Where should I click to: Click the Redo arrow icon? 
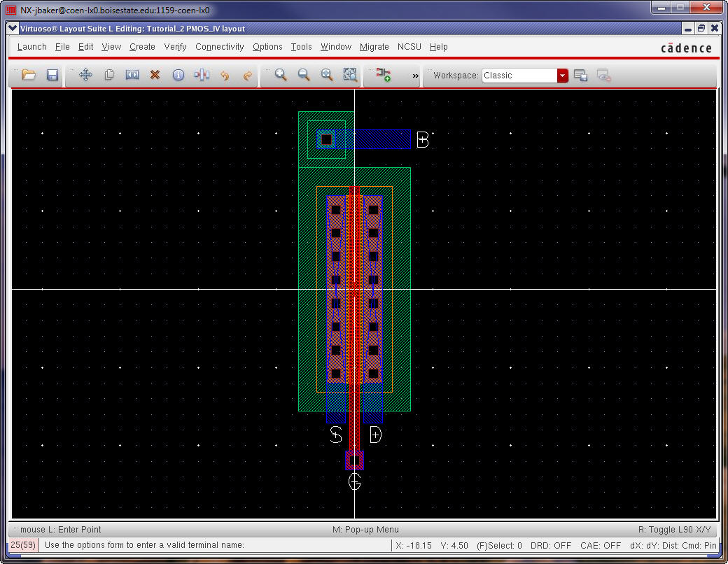point(247,75)
